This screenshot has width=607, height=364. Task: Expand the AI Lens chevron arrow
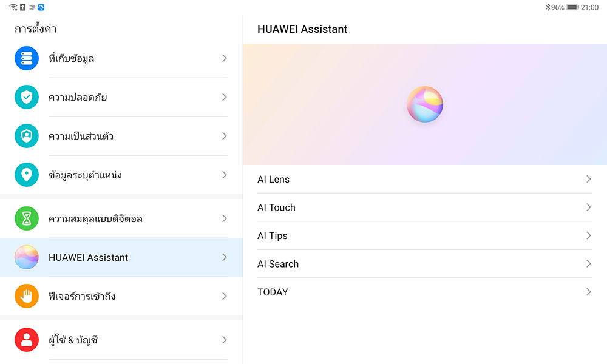pyautogui.click(x=588, y=179)
